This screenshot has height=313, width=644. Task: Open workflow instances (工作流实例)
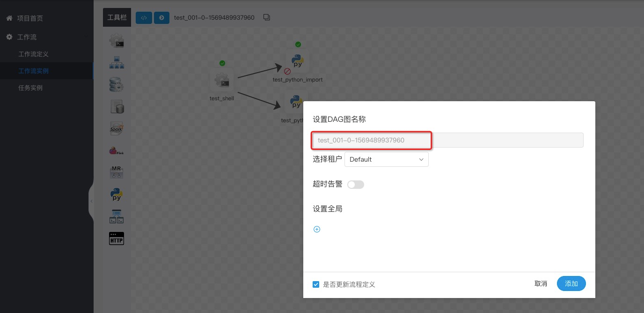click(33, 71)
